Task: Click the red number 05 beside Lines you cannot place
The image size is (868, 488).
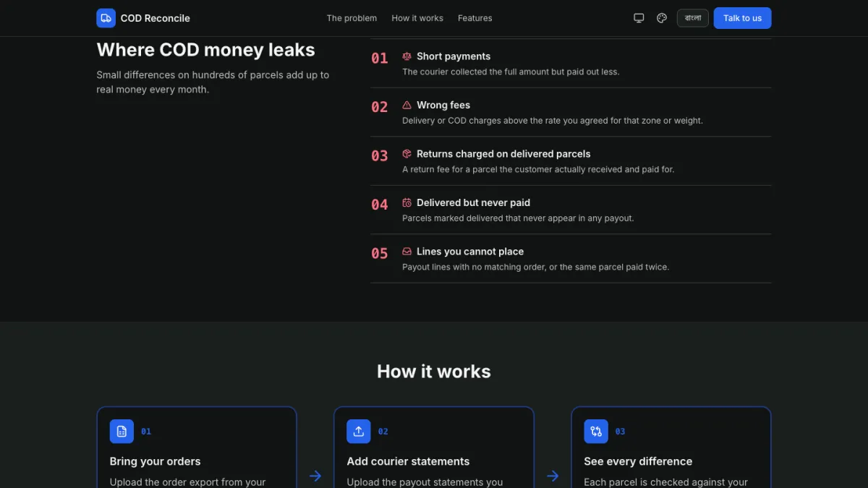Action: (380, 254)
